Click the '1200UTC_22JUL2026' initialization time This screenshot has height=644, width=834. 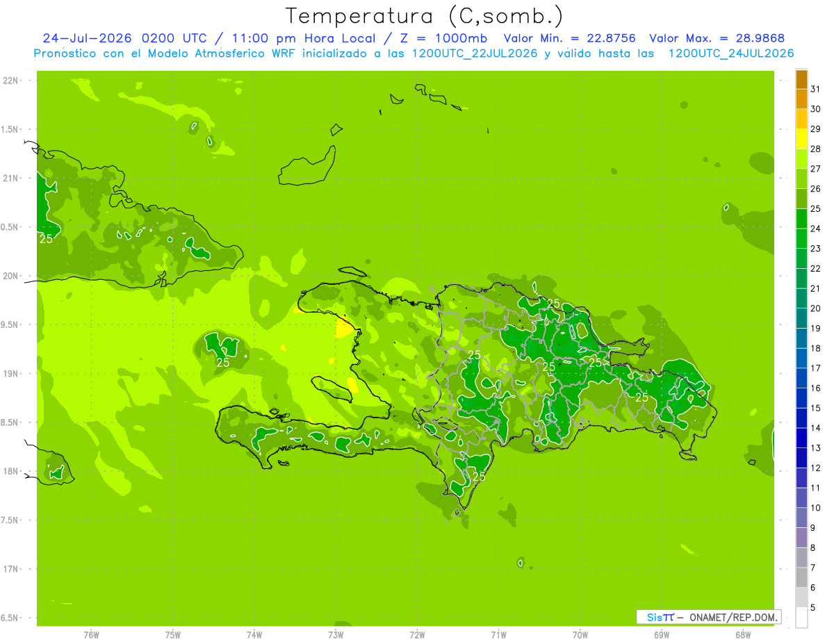click(x=475, y=53)
